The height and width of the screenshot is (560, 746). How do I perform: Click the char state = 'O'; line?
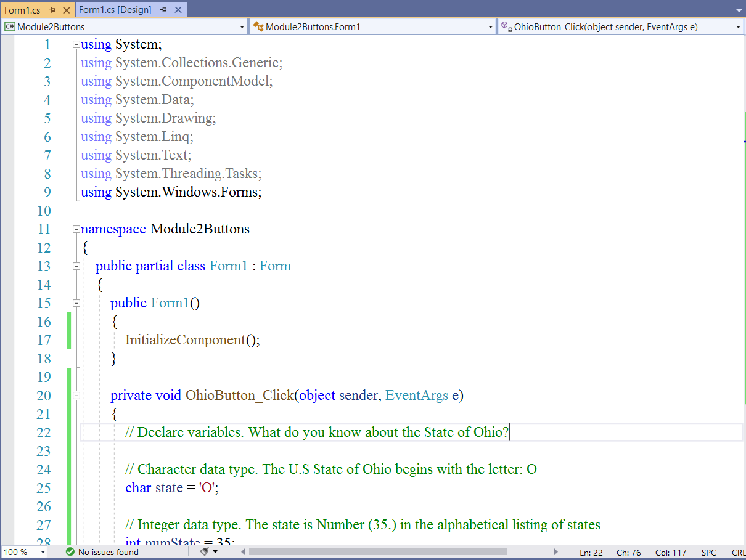tap(173, 488)
